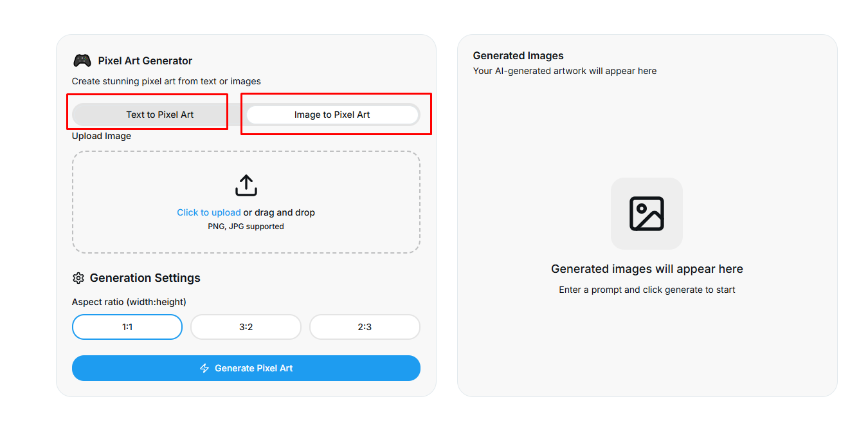868x446 pixels.
Task: Click the Pixel Art Generator heading
Action: pos(145,61)
